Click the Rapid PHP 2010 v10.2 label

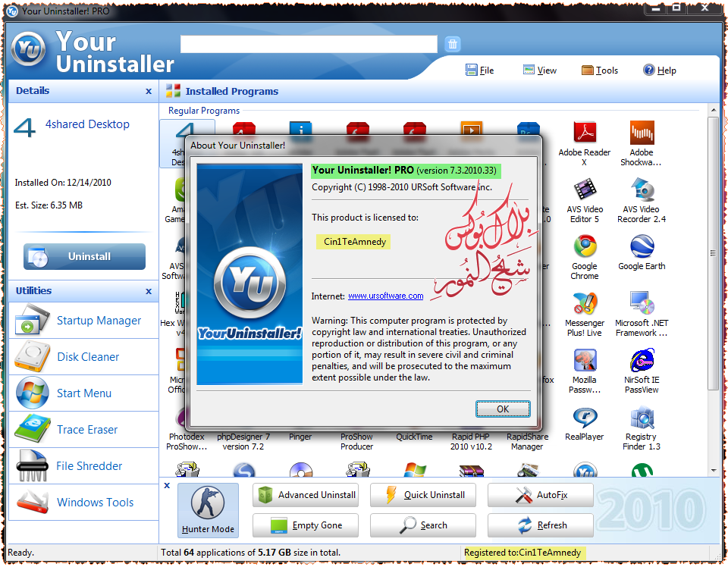471,442
